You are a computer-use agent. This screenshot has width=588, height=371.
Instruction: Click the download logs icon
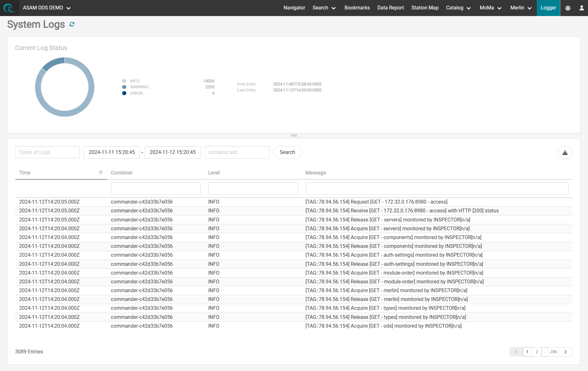point(565,152)
